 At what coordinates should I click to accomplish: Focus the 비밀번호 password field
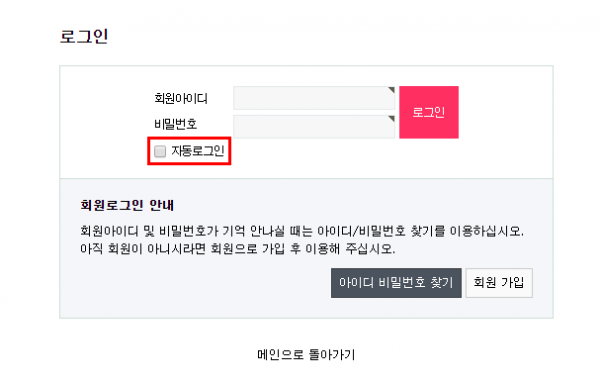pos(314,126)
